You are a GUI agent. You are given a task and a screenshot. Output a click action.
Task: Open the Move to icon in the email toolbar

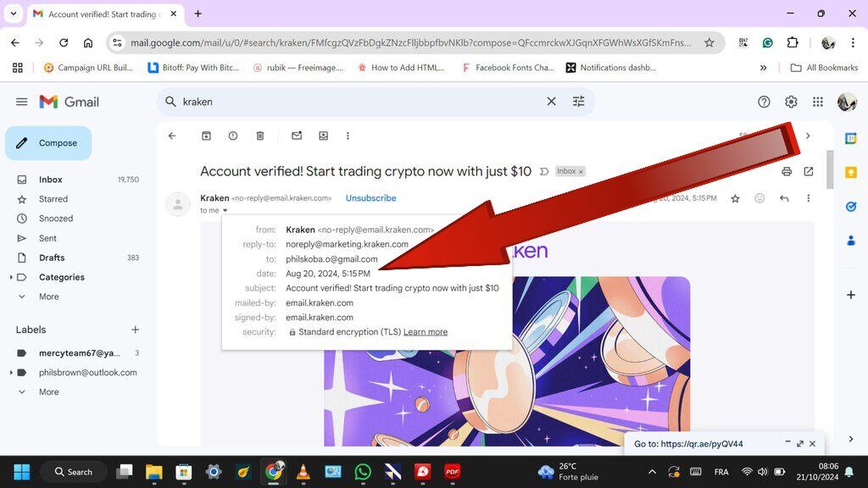tap(323, 136)
